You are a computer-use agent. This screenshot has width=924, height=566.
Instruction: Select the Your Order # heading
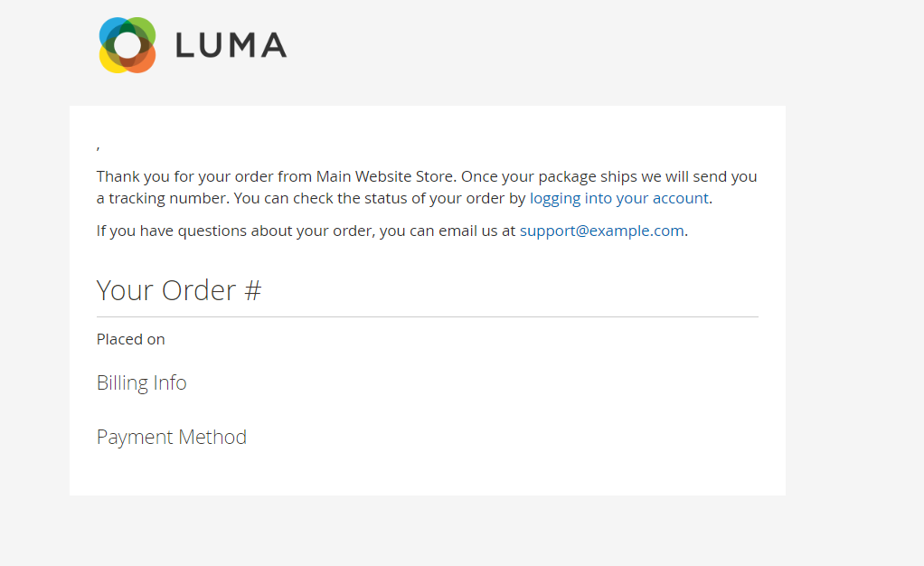point(178,290)
